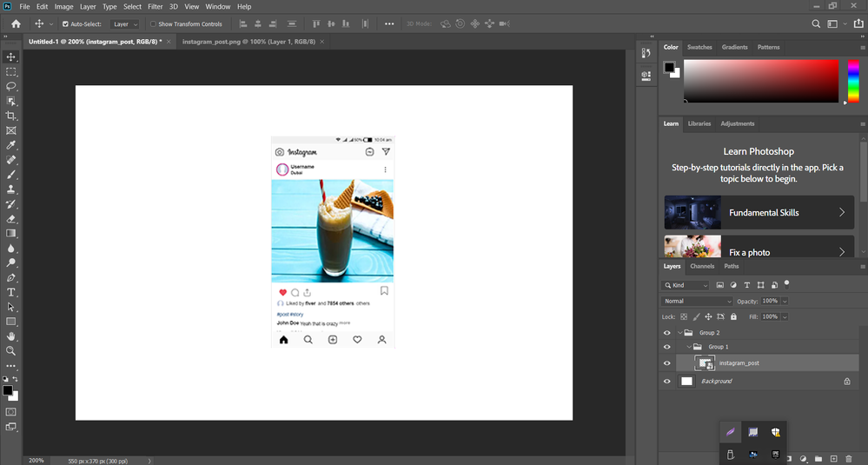This screenshot has width=868, height=465.
Task: Pick the Eyedropper tool
Action: coord(11,145)
